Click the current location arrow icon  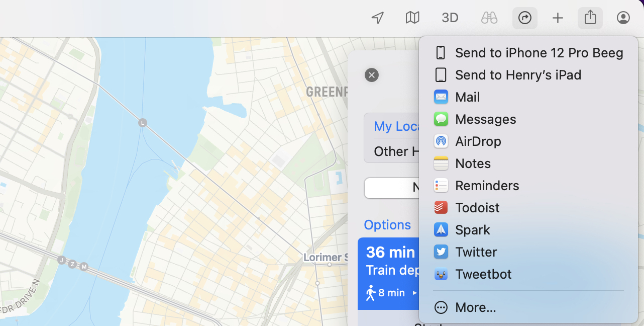click(377, 18)
